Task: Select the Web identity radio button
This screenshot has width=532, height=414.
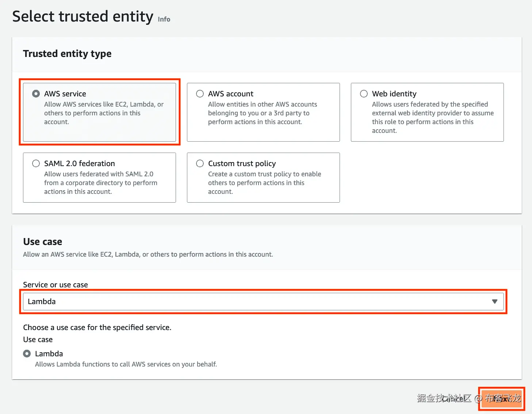Action: click(x=364, y=94)
